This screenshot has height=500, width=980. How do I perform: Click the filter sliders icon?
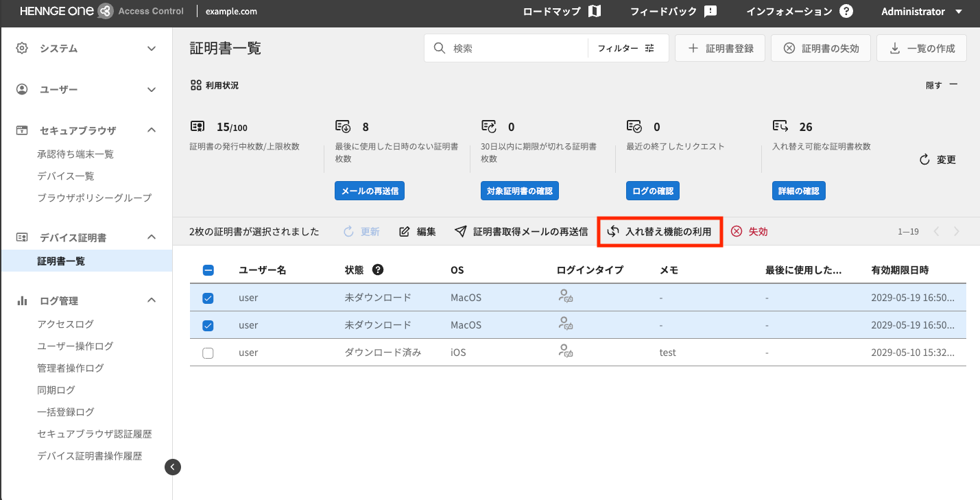[x=649, y=49]
